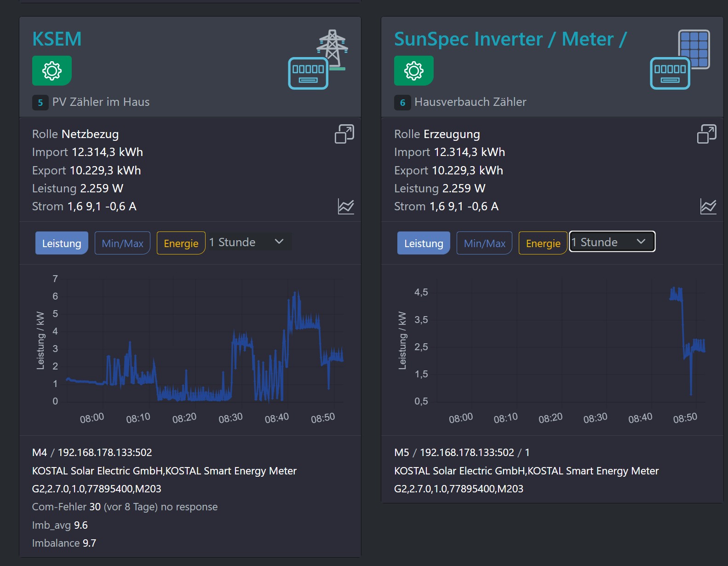This screenshot has height=566, width=728.
Task: Click the KSEM grid meter device icon
Action: [317, 60]
